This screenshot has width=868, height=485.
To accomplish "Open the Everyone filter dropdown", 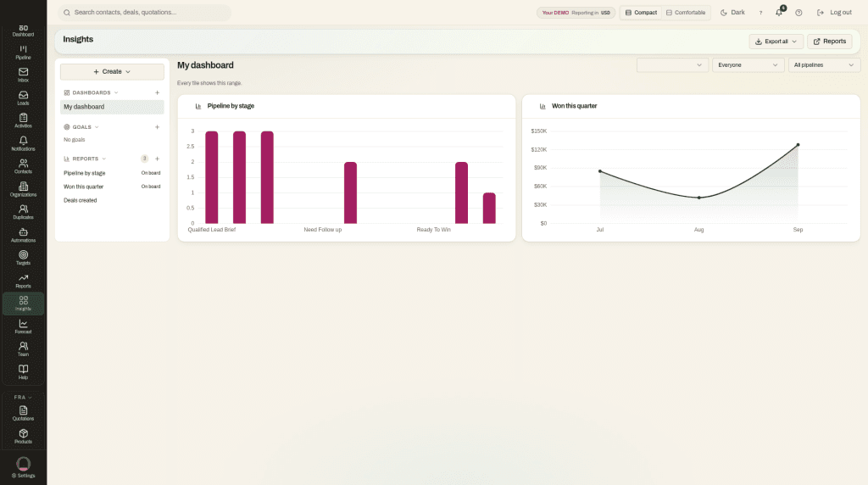I will 748,64.
